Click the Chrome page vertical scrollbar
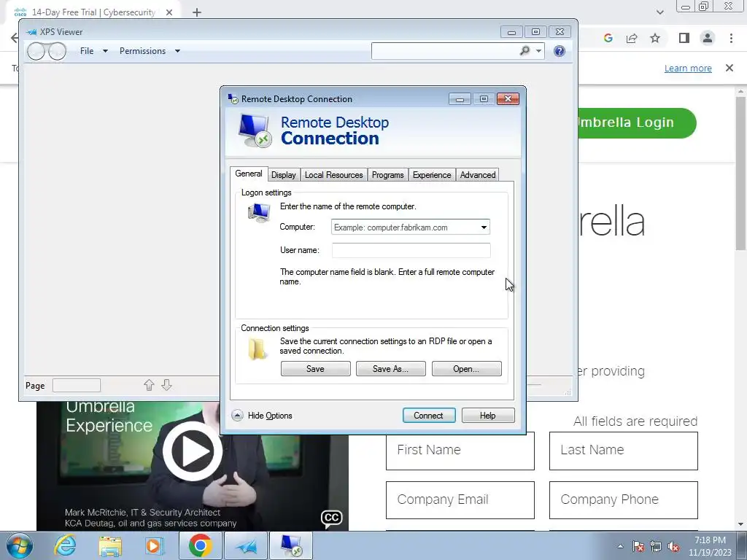 point(741,172)
